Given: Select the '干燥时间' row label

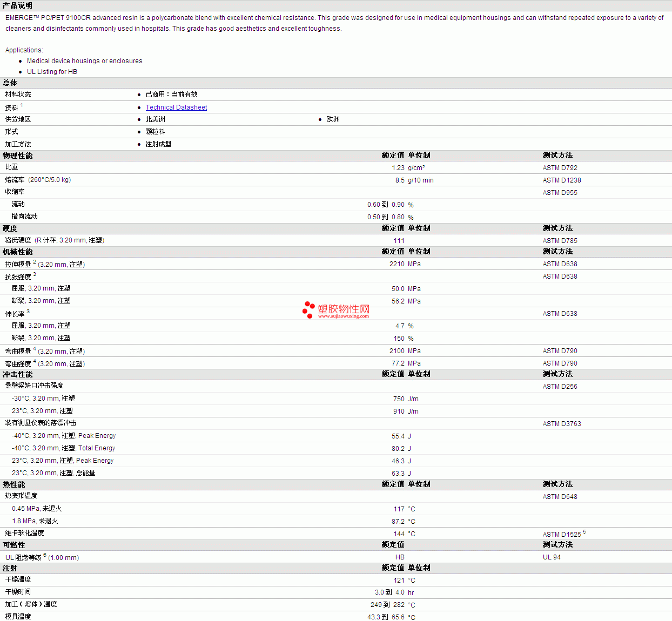Looking at the screenshot, I should point(18,592).
